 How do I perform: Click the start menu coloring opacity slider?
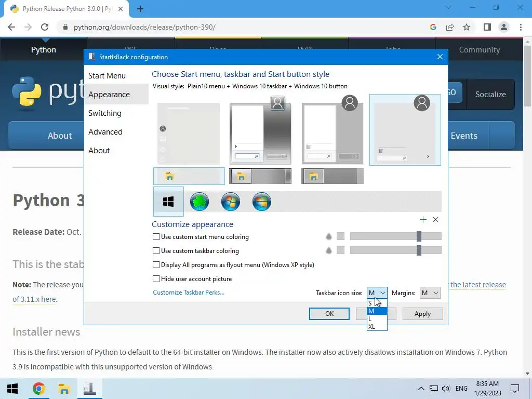[395, 236]
